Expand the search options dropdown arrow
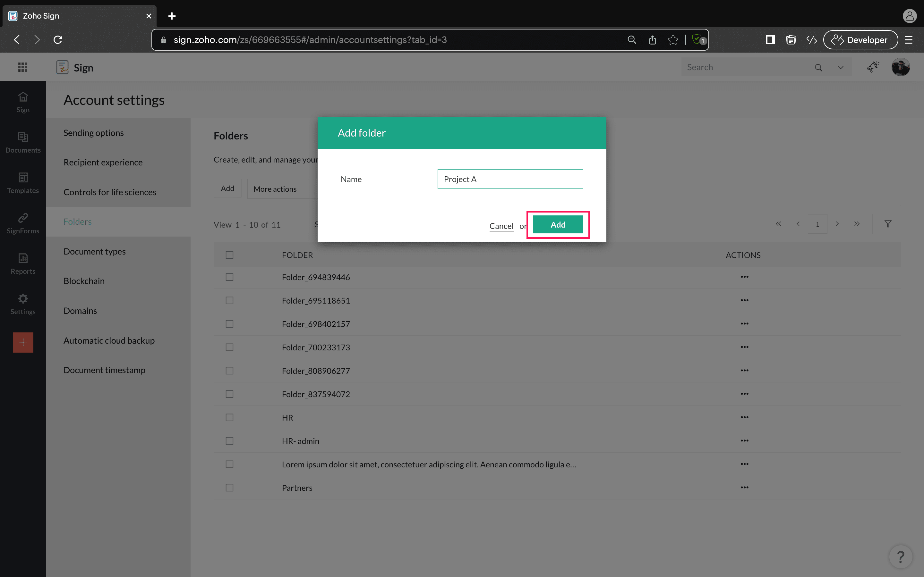The image size is (924, 577). (840, 68)
